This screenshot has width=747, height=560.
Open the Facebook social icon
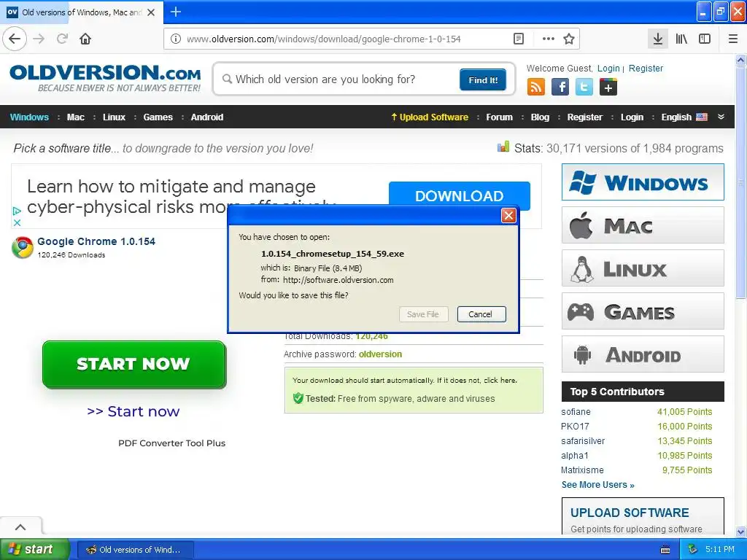560,87
